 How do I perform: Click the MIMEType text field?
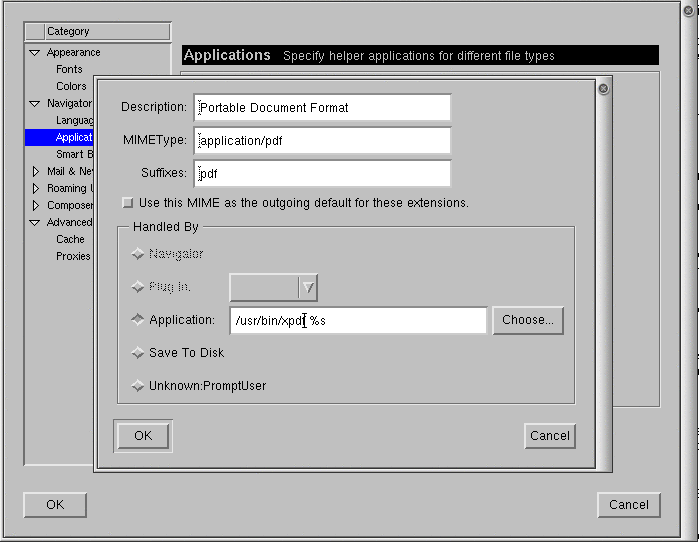[x=323, y=141]
